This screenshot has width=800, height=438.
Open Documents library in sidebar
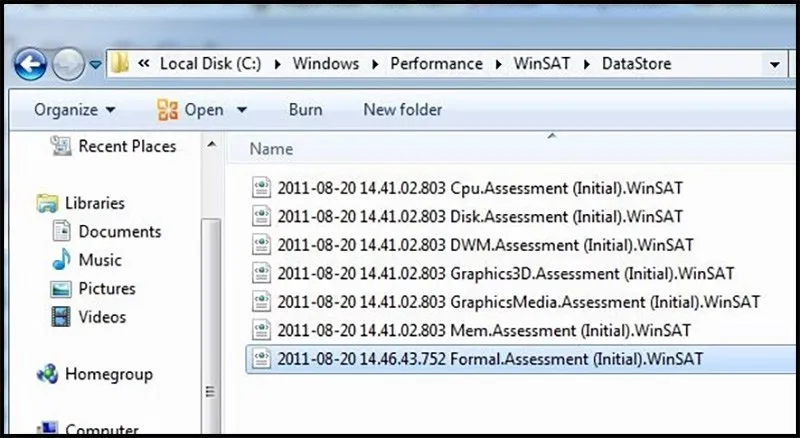(119, 231)
